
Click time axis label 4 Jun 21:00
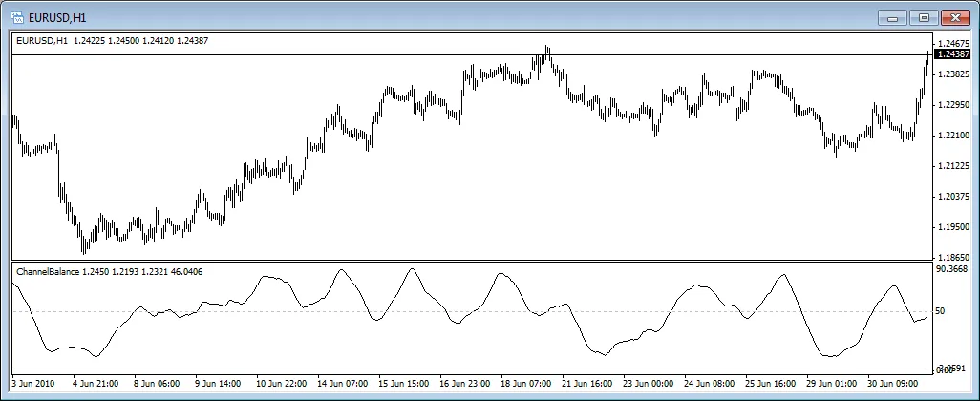[x=96, y=383]
